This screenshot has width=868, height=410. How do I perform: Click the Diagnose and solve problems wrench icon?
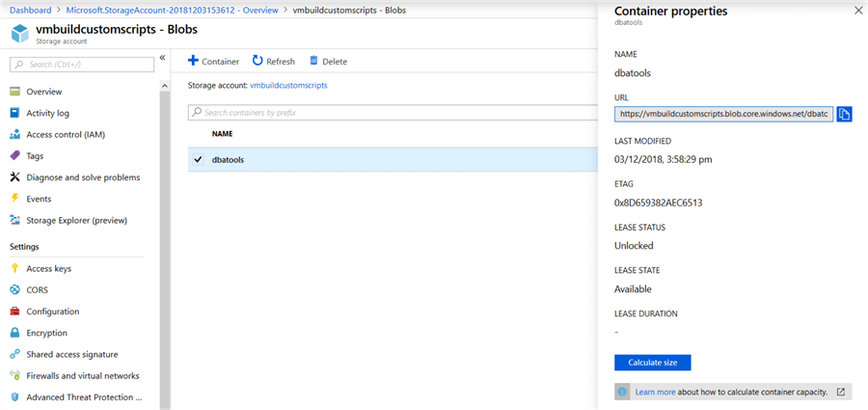(x=15, y=178)
